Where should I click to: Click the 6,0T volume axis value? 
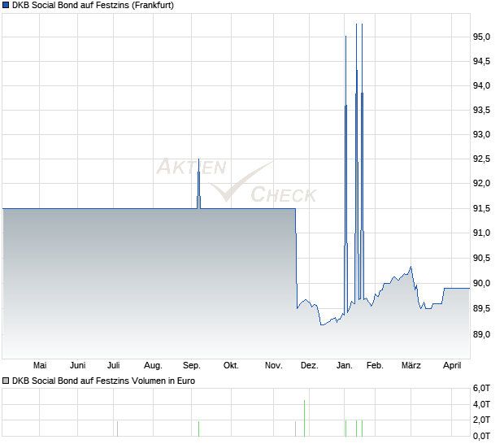click(481, 389)
